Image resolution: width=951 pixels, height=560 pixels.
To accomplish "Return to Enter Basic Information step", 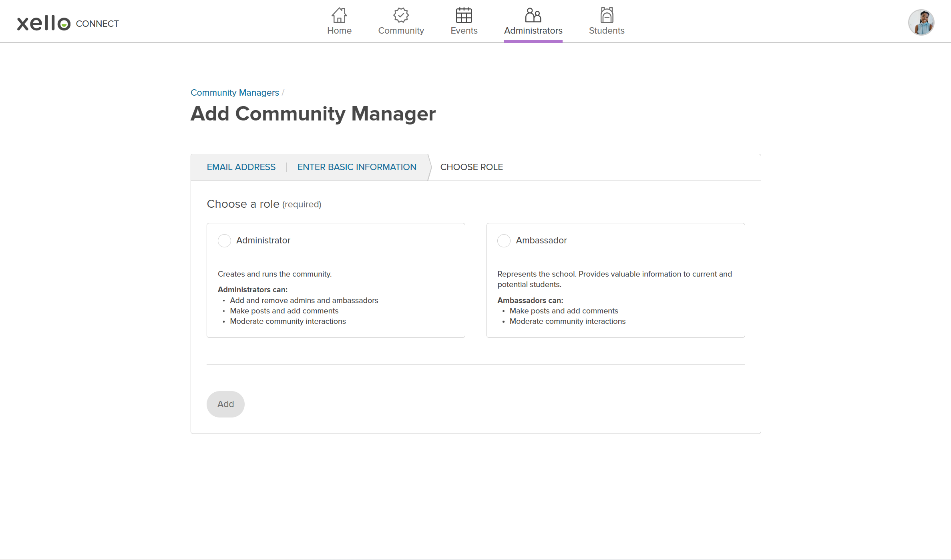I will click(357, 167).
